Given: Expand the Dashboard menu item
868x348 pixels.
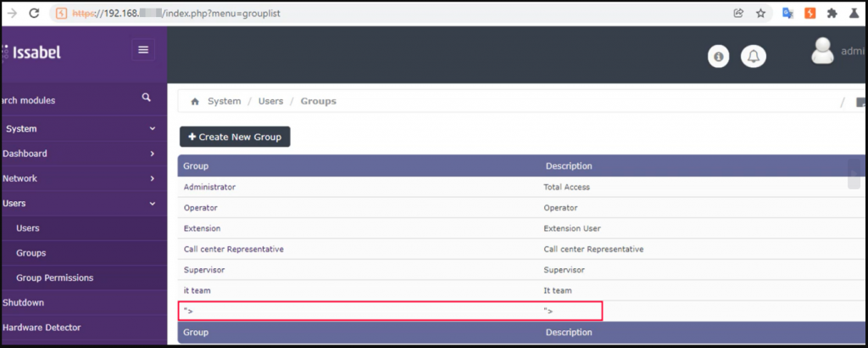Looking at the screenshot, I should 83,154.
